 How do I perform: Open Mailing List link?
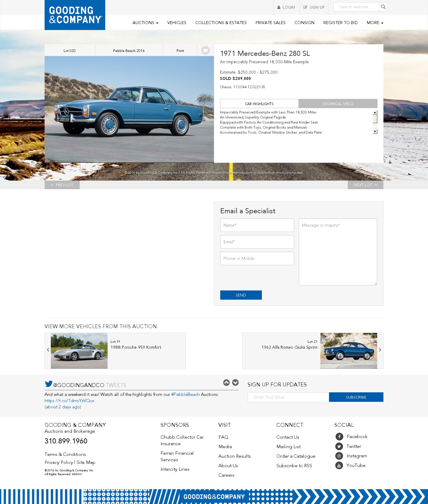[289, 447]
